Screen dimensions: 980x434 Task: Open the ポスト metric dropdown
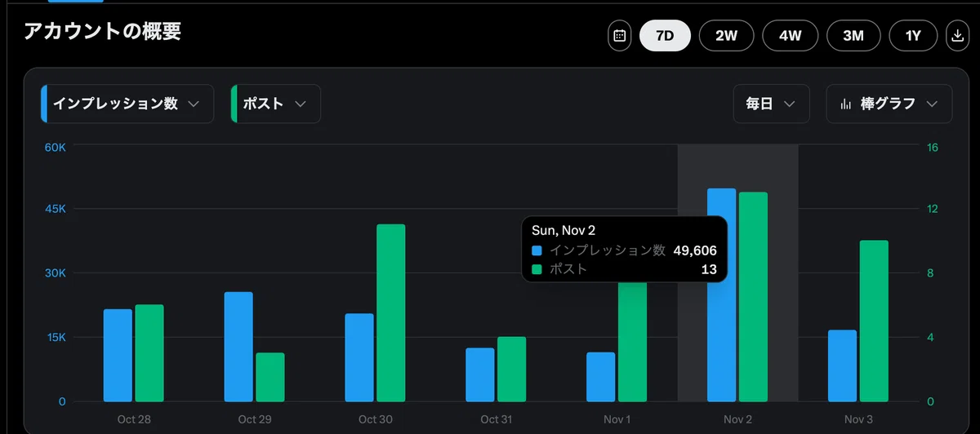(x=276, y=104)
